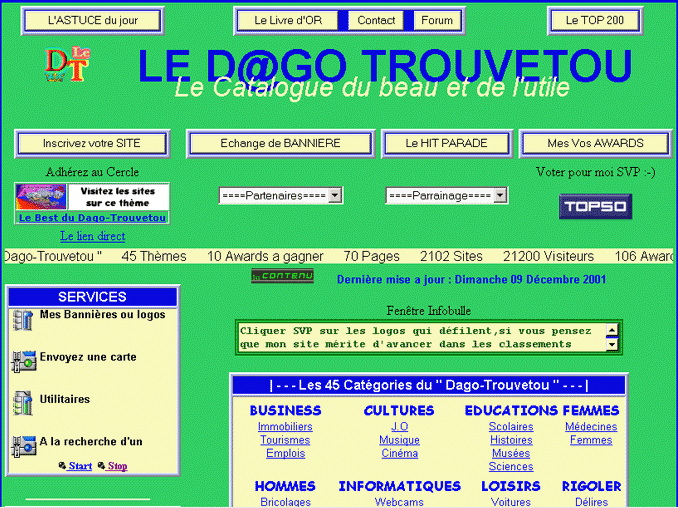Open the Parrainage dropdown list

pos(447,196)
